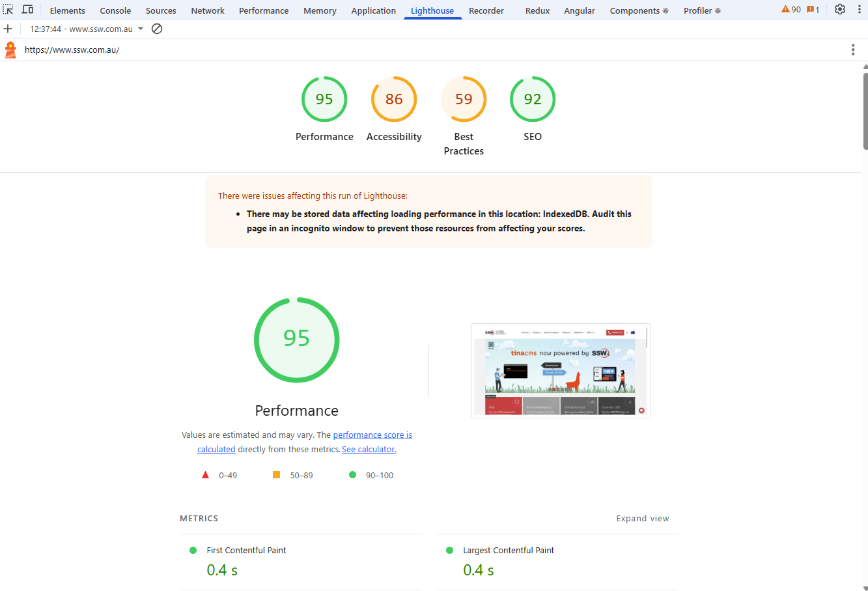Open the DevTools customize kebab menu
Viewport: 868px width, 591px height.
click(x=860, y=10)
